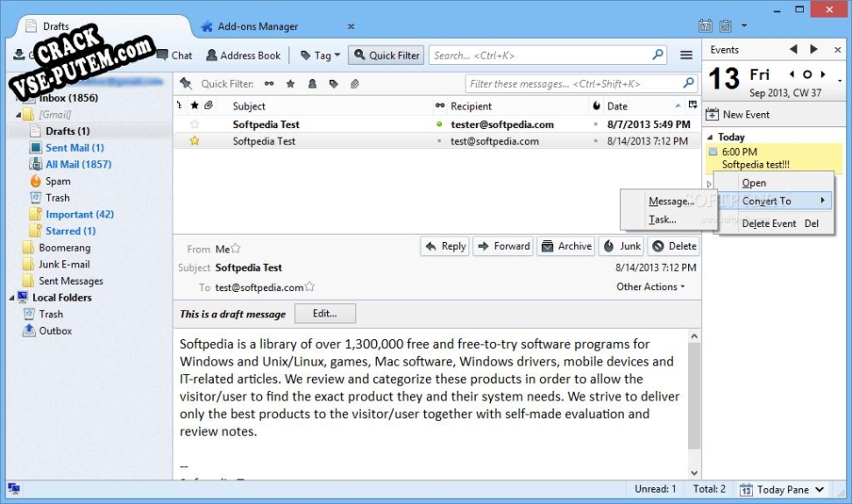852x504 pixels.
Task: Open the Gmail Trash folder
Action: (57, 198)
